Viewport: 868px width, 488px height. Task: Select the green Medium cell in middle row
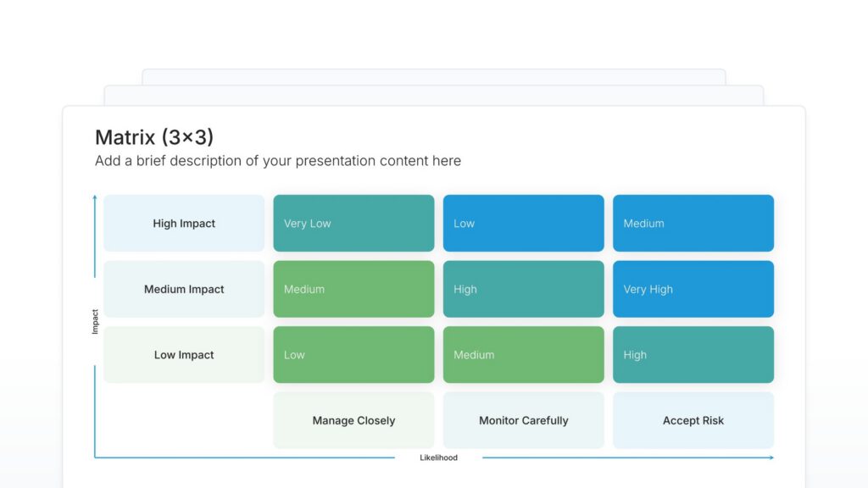pos(353,289)
